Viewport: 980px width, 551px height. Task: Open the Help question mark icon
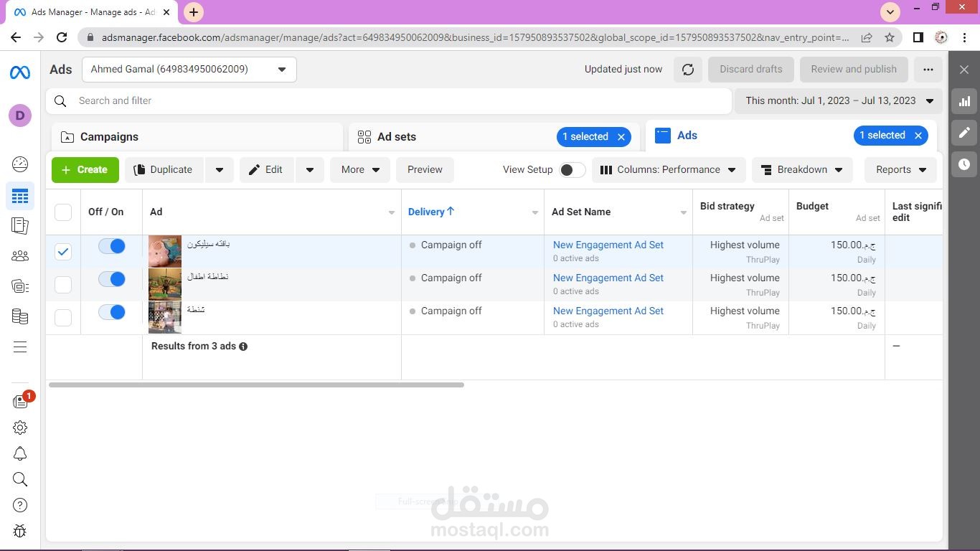(x=20, y=505)
